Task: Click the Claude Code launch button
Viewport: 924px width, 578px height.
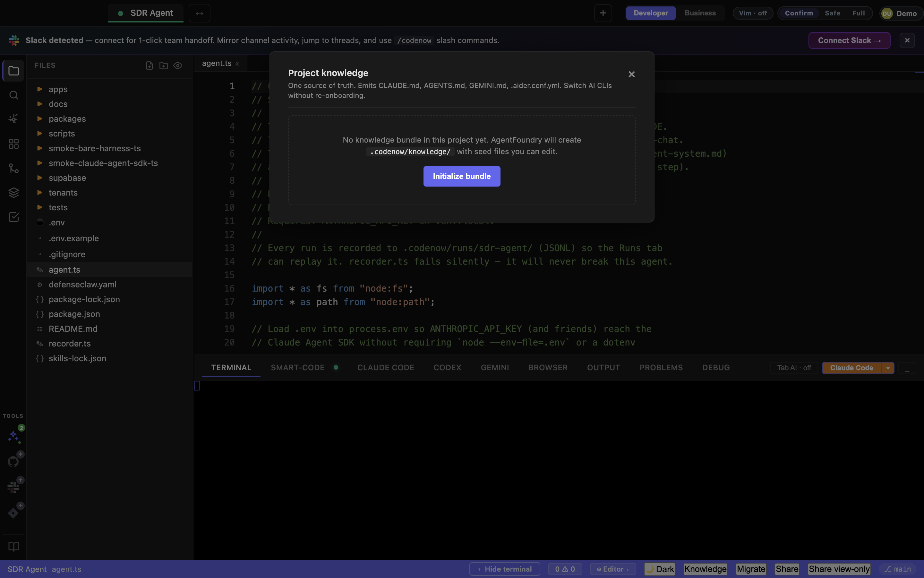Action: [851, 368]
